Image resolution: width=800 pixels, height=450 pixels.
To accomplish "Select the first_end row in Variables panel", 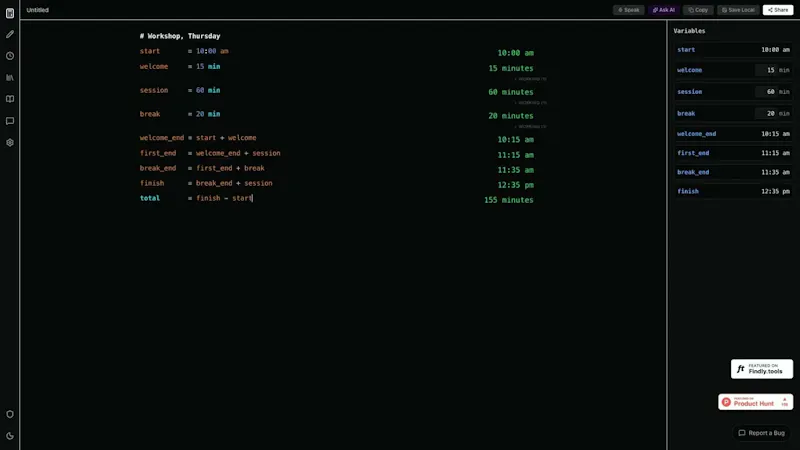I will tap(733, 153).
